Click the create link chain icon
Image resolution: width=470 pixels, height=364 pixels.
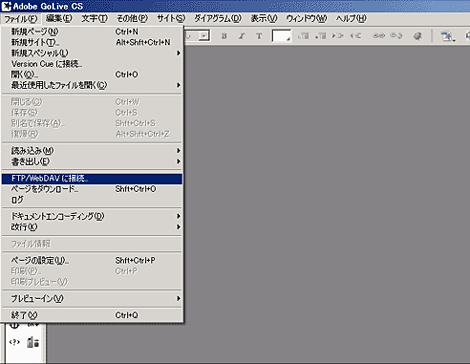click(x=379, y=35)
